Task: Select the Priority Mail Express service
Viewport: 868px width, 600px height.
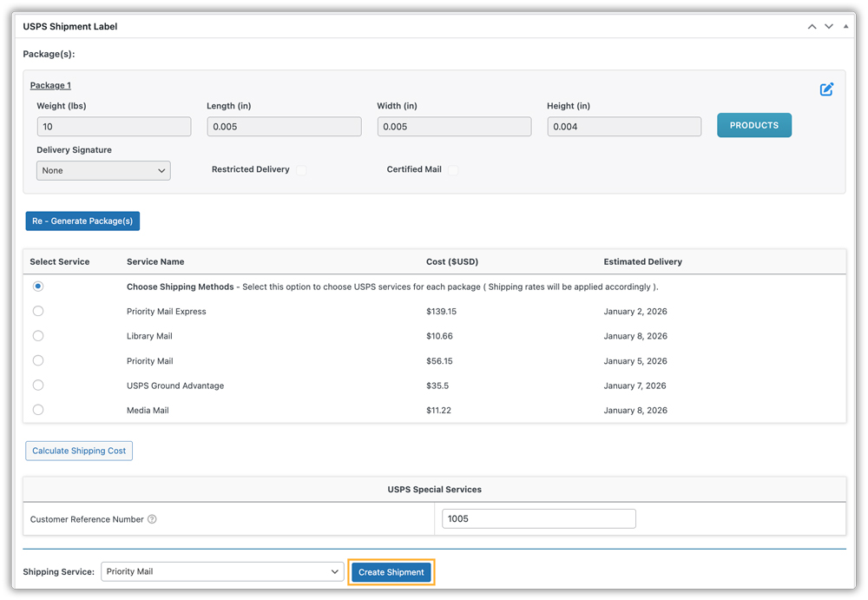Action: click(37, 311)
